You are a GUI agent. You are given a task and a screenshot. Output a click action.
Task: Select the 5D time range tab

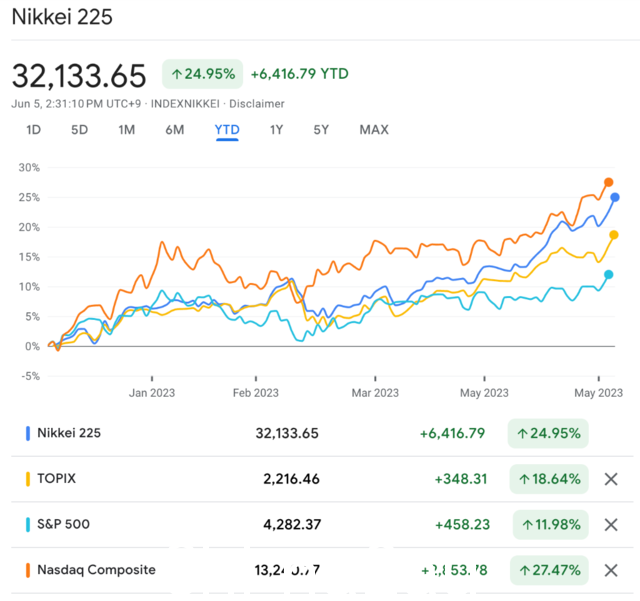(80, 130)
